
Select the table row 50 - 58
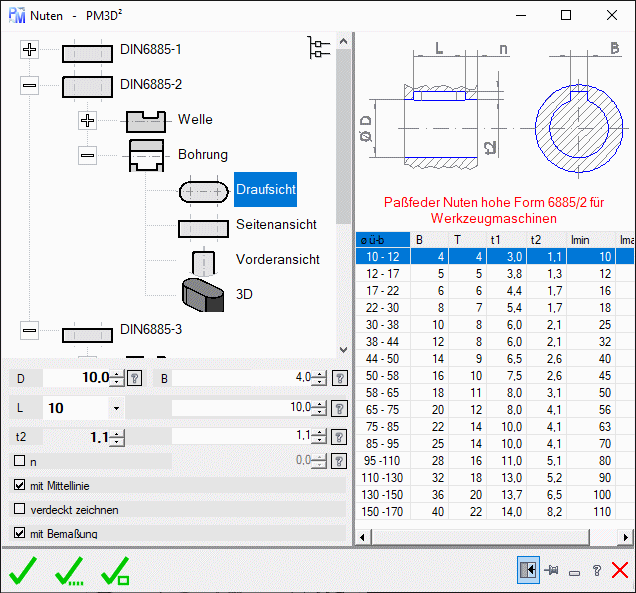[x=382, y=374]
